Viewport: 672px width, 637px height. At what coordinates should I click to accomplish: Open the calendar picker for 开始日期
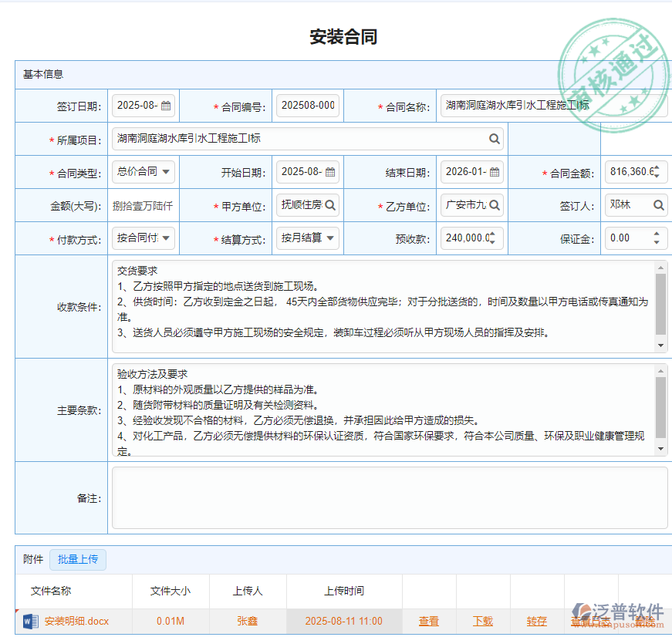pyautogui.click(x=329, y=172)
